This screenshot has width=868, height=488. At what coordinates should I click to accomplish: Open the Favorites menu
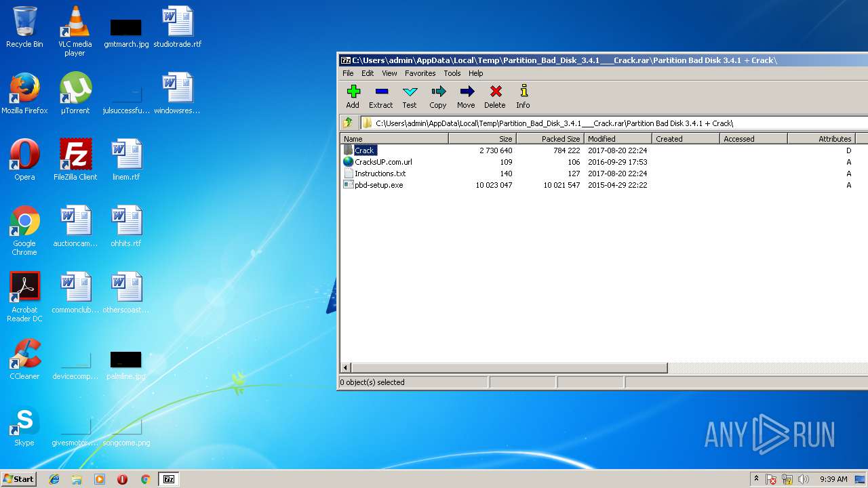click(420, 73)
